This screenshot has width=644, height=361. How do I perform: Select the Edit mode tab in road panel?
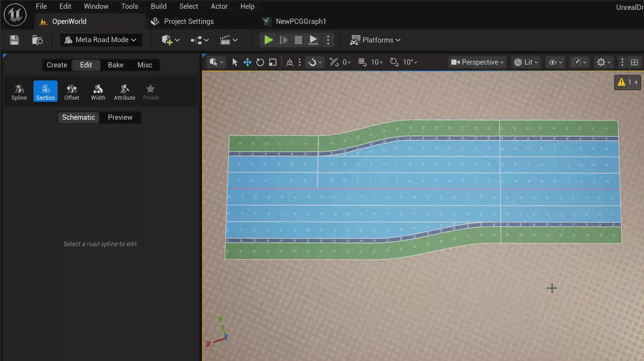click(86, 65)
